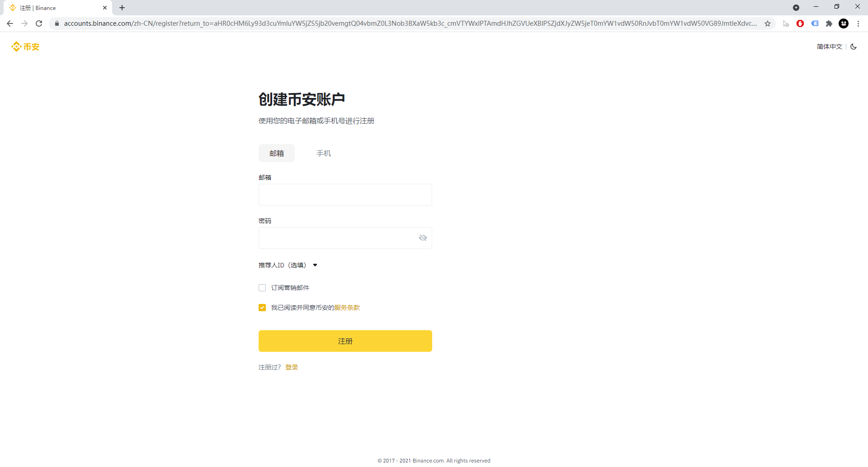Switch to the 手机 registration tab

(x=324, y=153)
